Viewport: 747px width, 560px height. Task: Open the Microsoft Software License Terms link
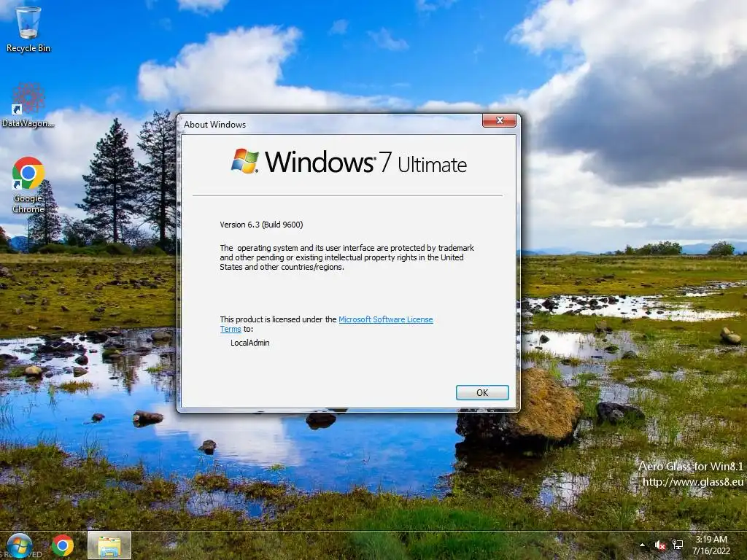pos(326,324)
